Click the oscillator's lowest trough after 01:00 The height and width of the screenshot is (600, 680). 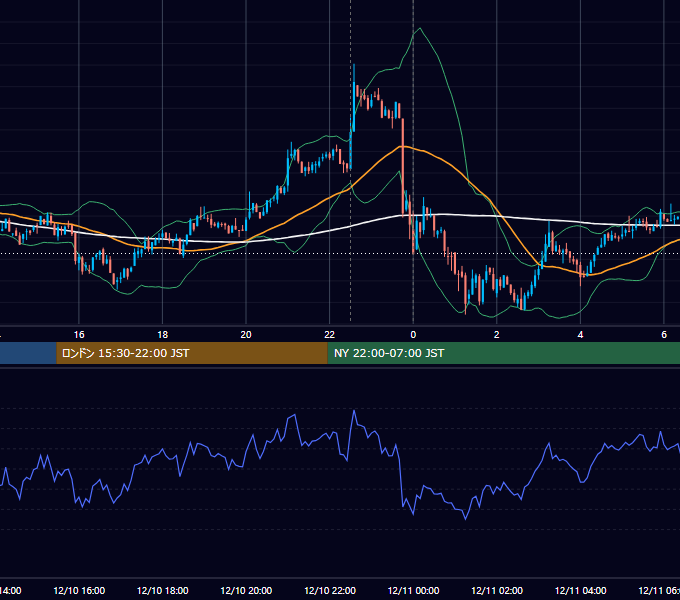coord(466,518)
